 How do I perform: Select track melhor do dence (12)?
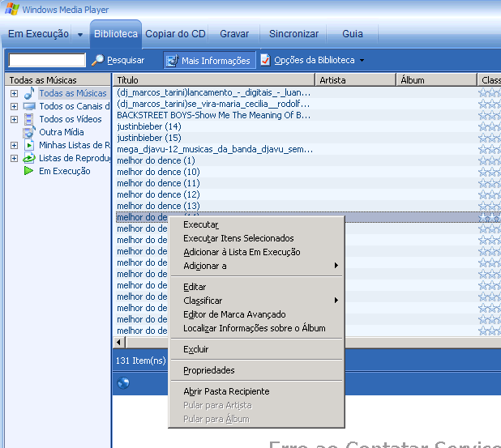158,194
